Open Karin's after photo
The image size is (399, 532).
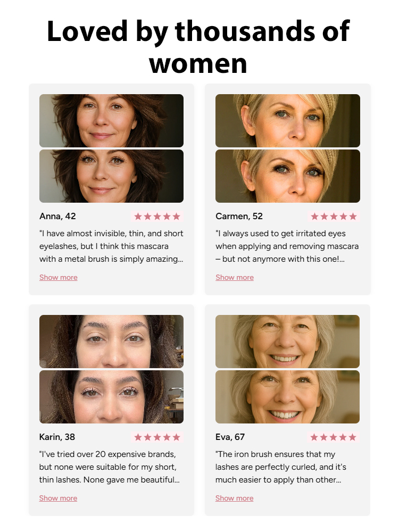pyautogui.click(x=111, y=396)
